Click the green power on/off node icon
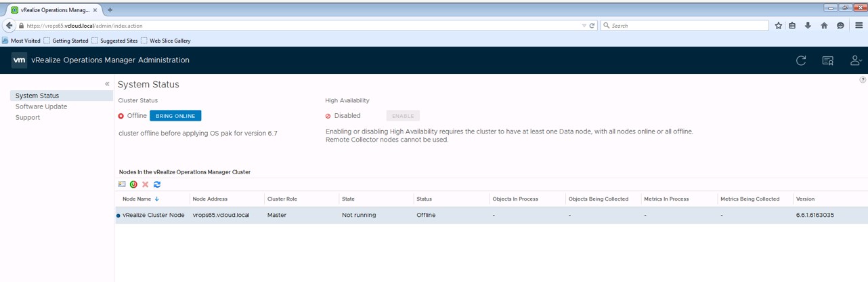 pyautogui.click(x=133, y=184)
